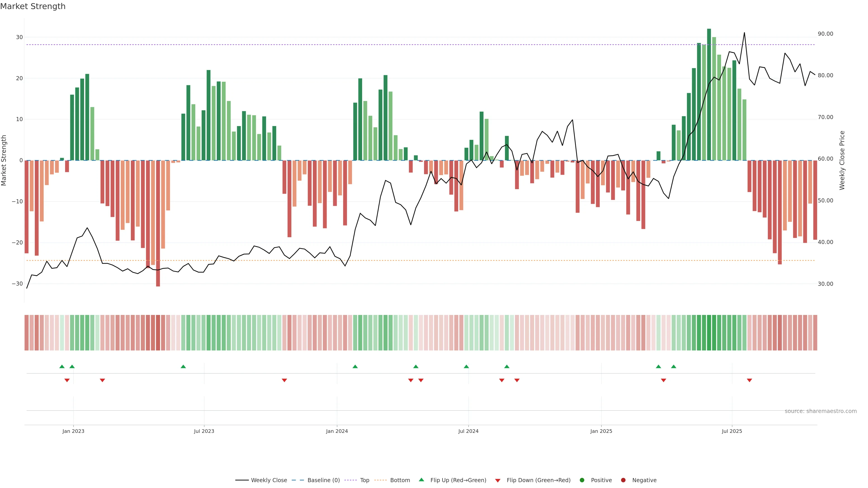Click the green triangle icon in the legend
The height and width of the screenshot is (488, 868).
(x=421, y=480)
